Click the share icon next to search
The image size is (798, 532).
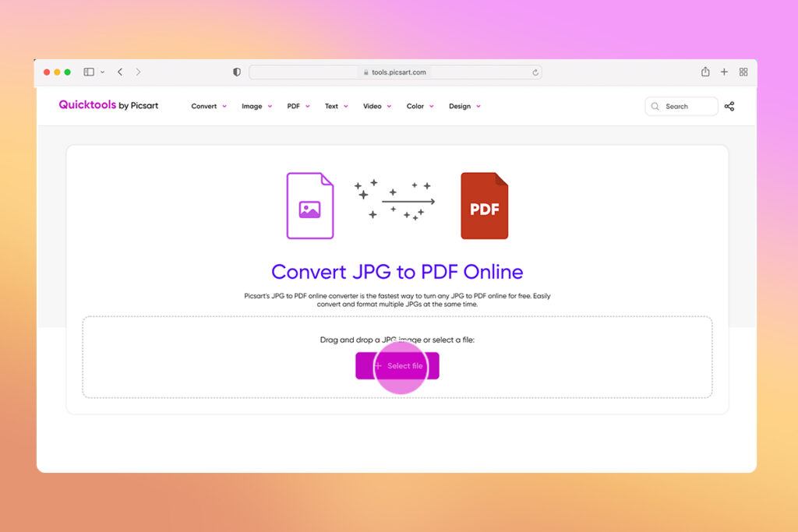(x=729, y=106)
